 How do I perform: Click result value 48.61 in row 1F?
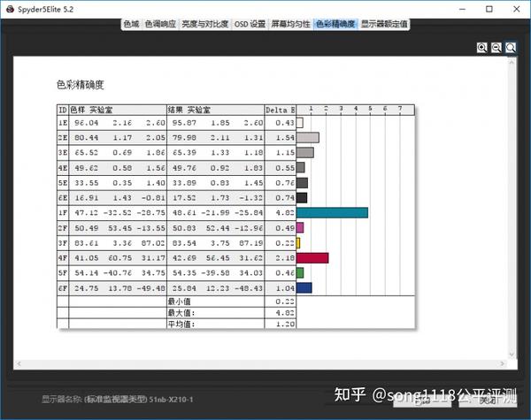pos(184,213)
